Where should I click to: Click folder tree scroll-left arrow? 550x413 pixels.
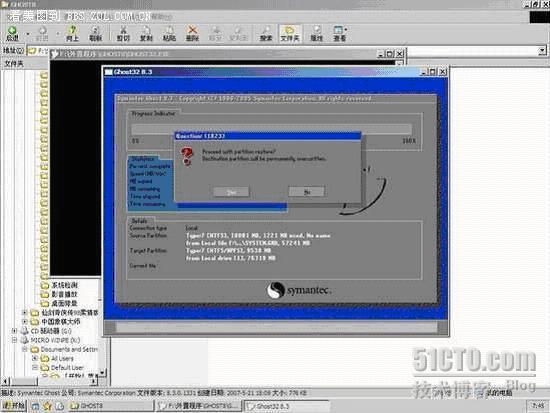point(5,381)
